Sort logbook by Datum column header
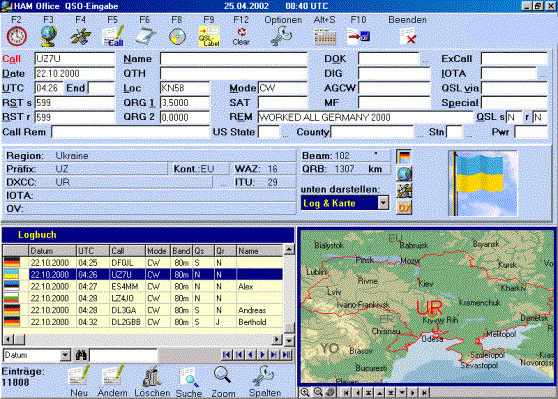 52,251
